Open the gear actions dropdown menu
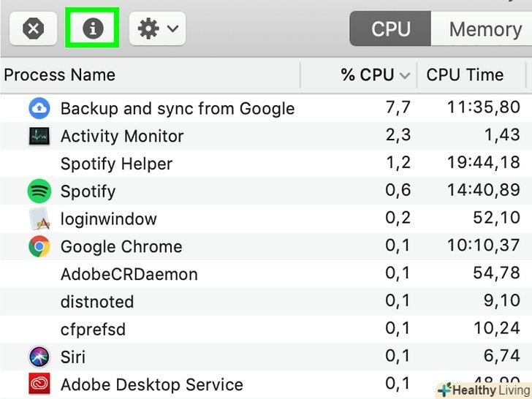Viewport: 532px width, 399px height. (x=157, y=28)
